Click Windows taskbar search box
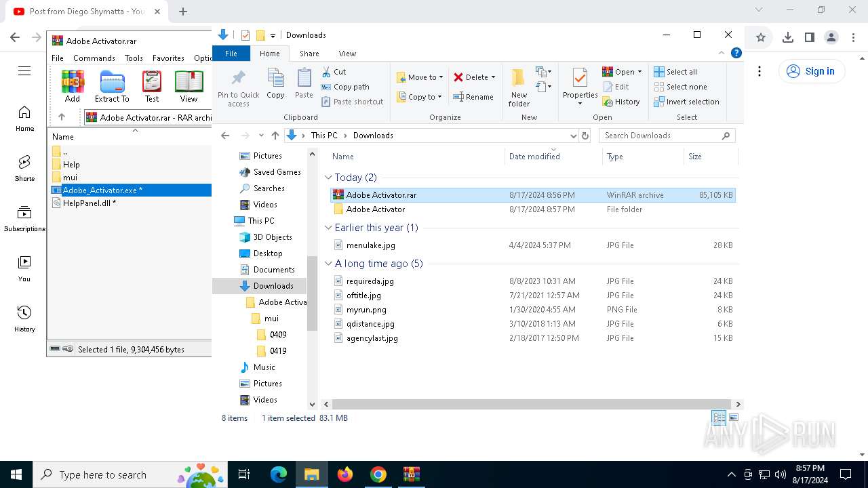 (x=130, y=474)
